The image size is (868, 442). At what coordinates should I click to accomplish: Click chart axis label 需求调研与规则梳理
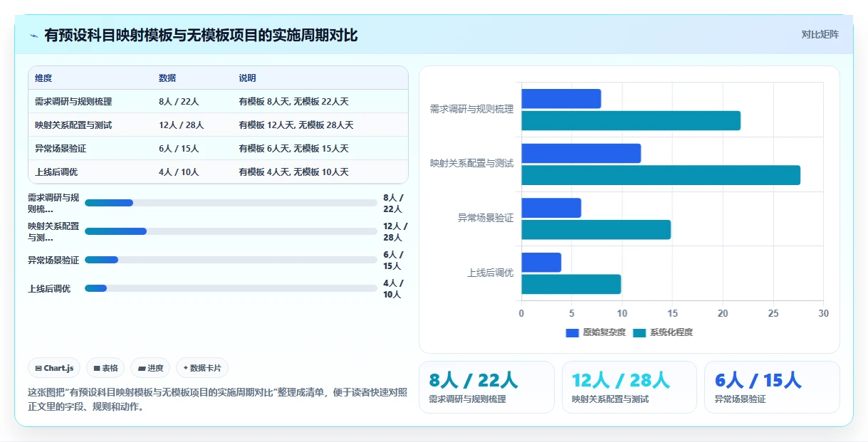[471, 110]
